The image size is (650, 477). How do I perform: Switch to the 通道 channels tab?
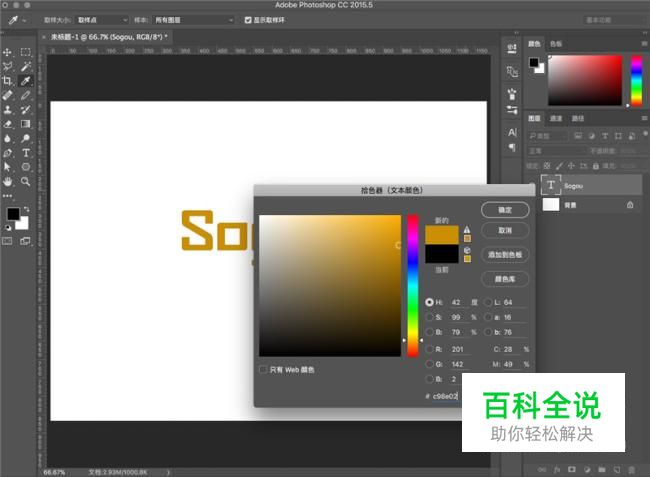tap(556, 118)
